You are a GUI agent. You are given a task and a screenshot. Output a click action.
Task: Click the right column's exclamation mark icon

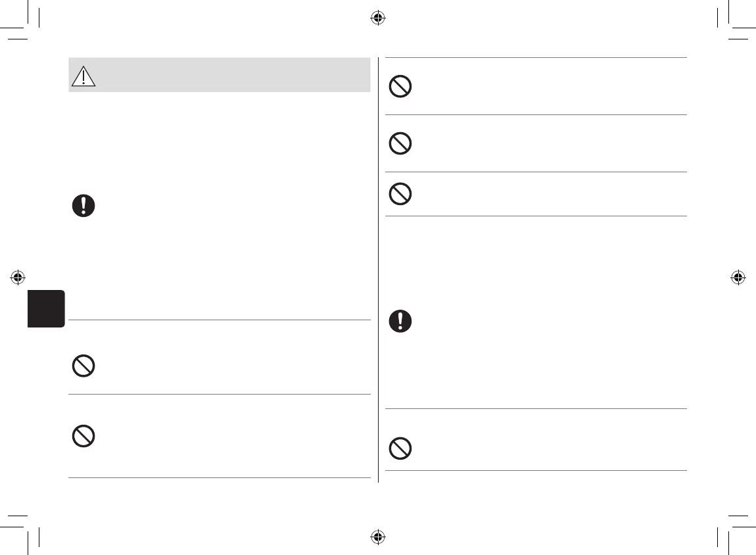[400, 320]
